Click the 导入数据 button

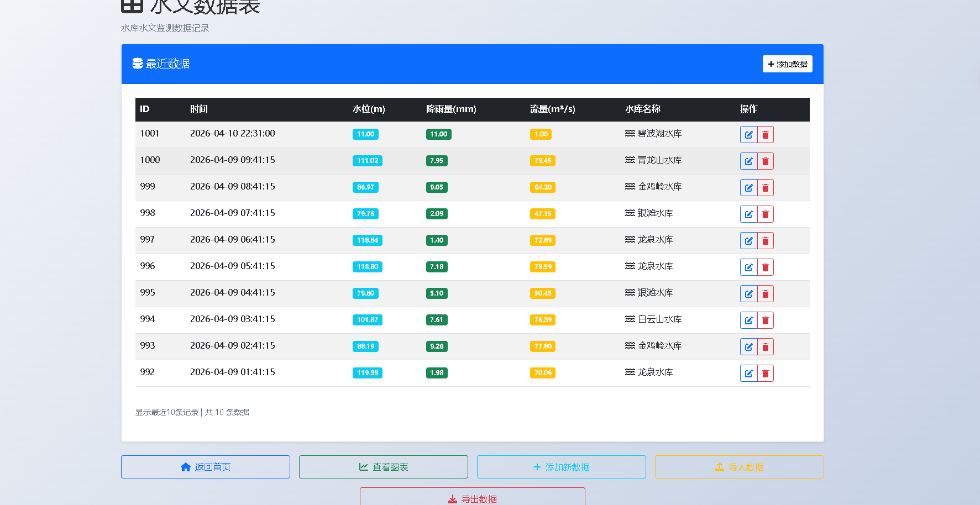point(740,467)
